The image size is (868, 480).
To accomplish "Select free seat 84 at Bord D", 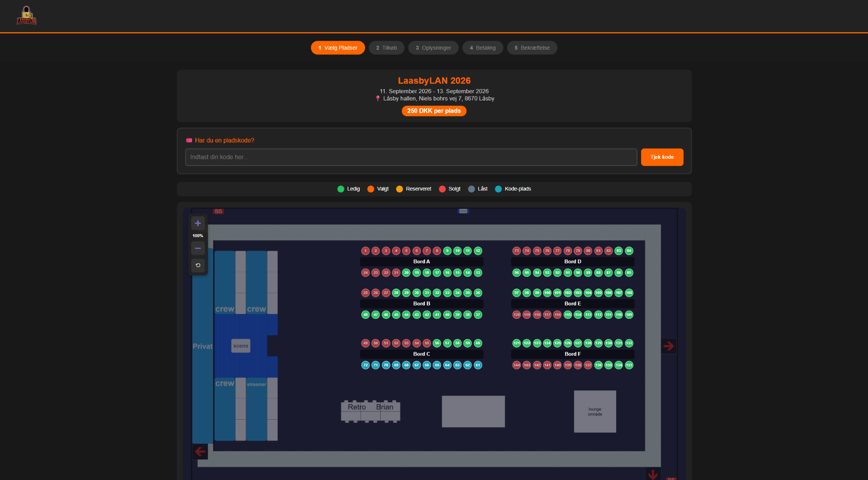I will tap(629, 251).
